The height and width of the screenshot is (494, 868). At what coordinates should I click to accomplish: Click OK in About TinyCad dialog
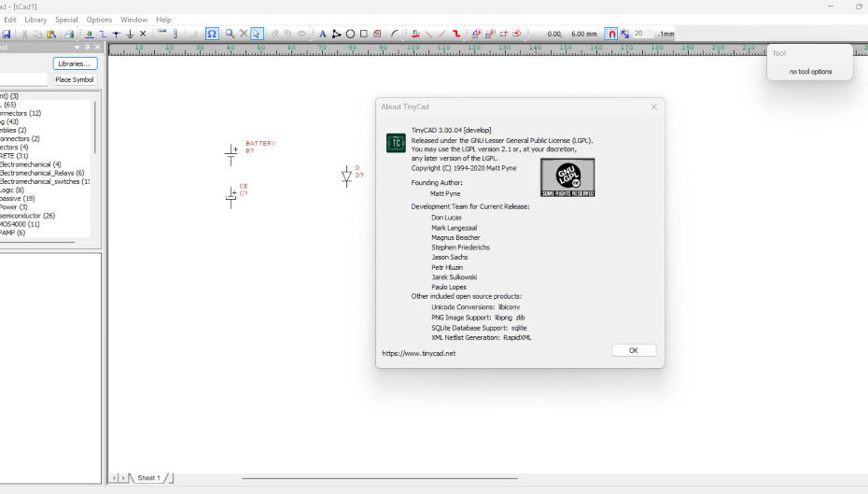tap(634, 350)
